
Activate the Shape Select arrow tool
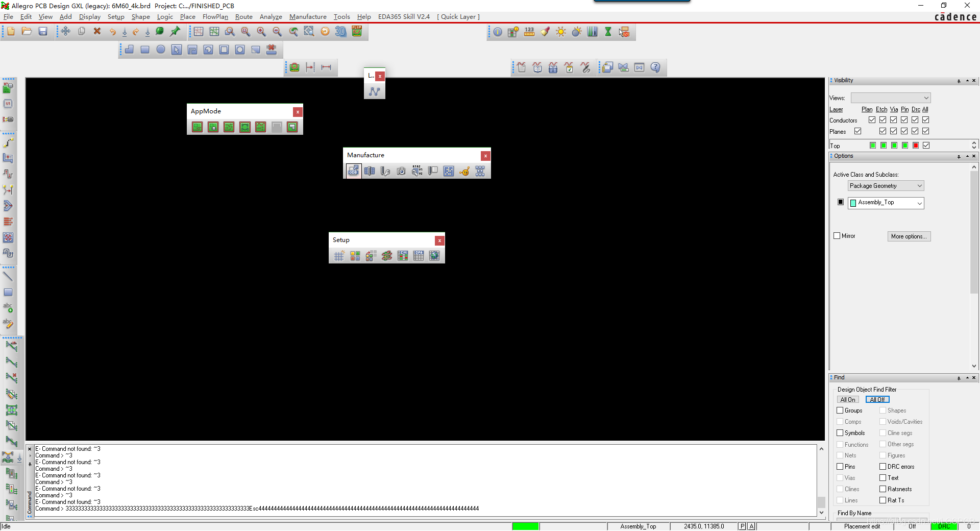click(177, 50)
